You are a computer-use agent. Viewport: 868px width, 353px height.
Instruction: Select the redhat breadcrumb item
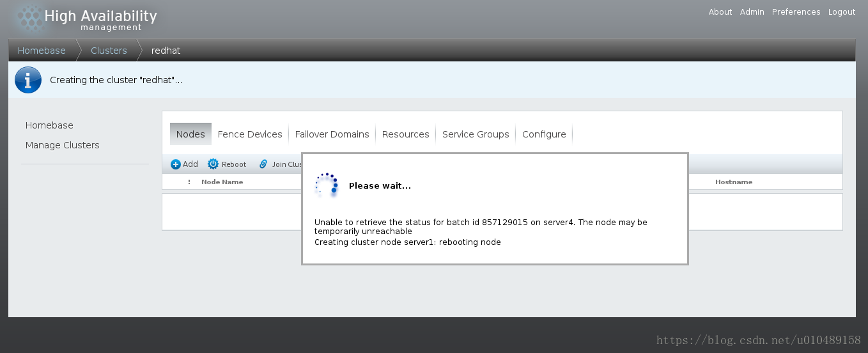coord(166,51)
